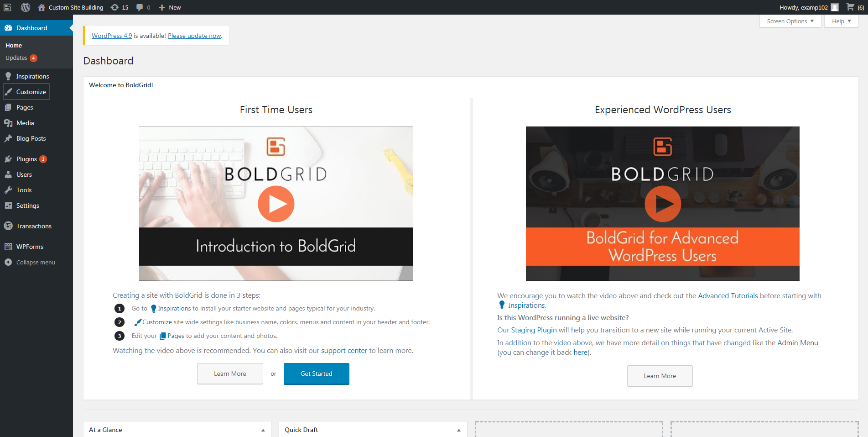Click the Pages icon in sidebar
Image resolution: width=868 pixels, height=437 pixels.
point(8,107)
